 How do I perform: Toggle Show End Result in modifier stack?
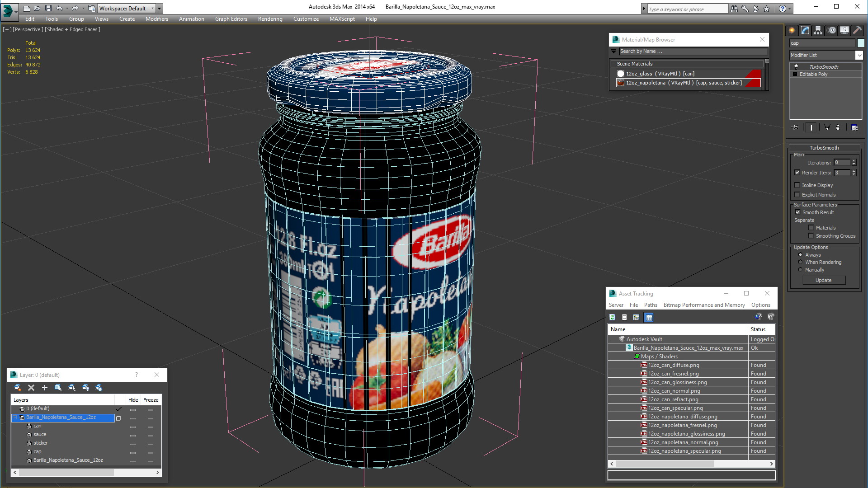click(811, 127)
